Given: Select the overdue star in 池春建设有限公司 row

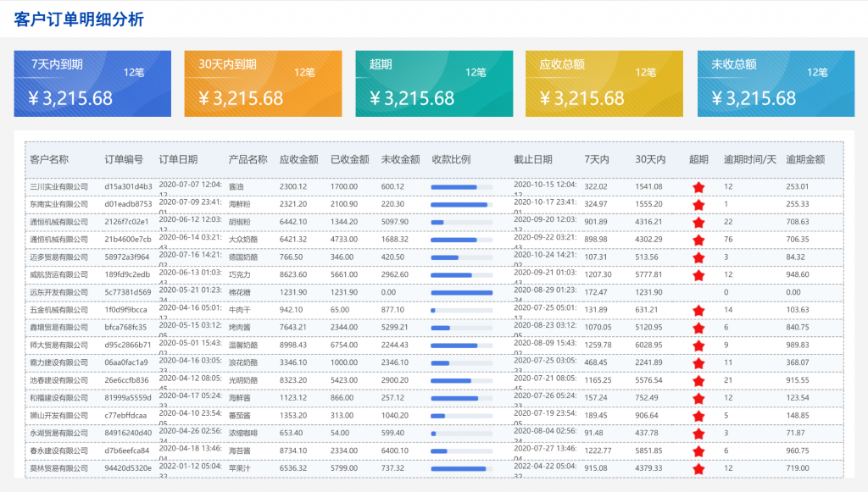Looking at the screenshot, I should (x=698, y=381).
